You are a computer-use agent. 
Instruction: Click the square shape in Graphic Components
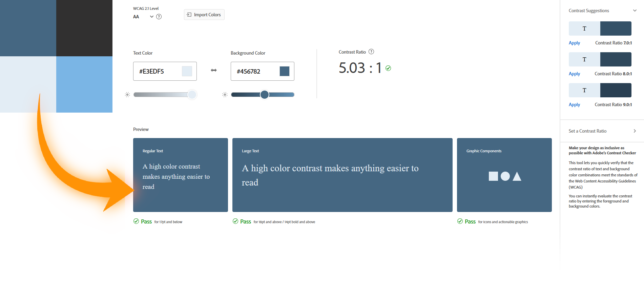(493, 176)
